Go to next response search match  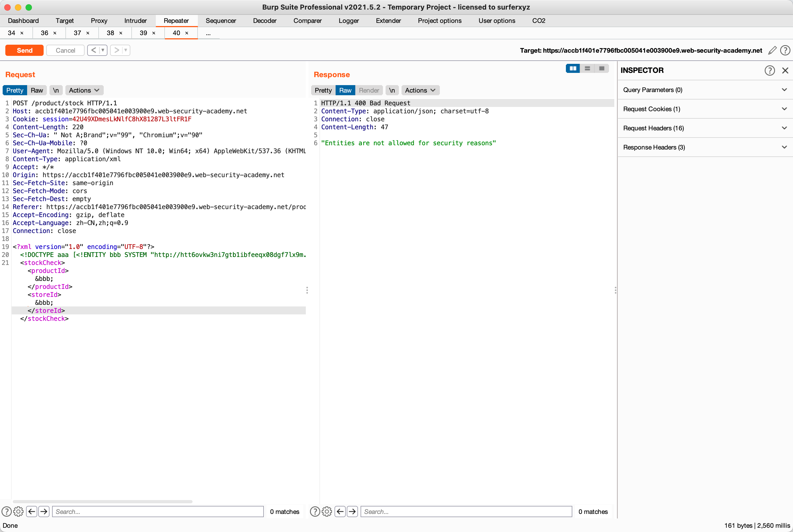coord(352,511)
